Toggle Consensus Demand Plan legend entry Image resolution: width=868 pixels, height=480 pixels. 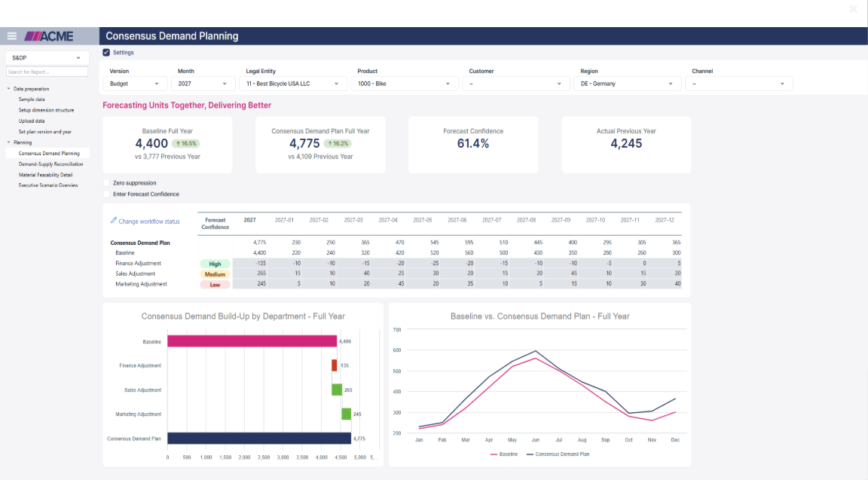point(558,454)
